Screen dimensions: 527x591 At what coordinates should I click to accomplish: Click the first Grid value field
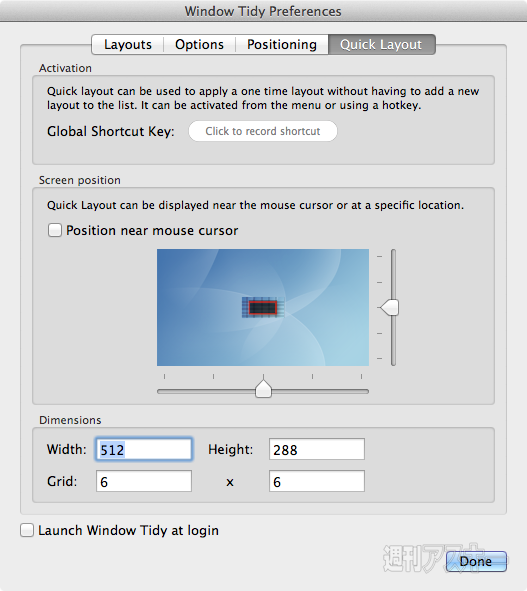pos(144,481)
